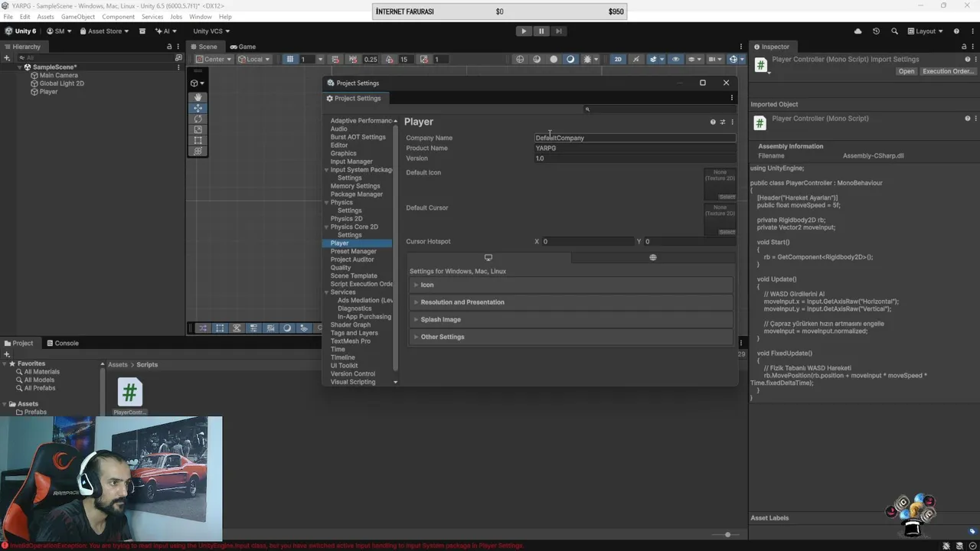Screen dimensions: 980x551
Task: Toggle grid snap increment icon
Action: pos(353,59)
